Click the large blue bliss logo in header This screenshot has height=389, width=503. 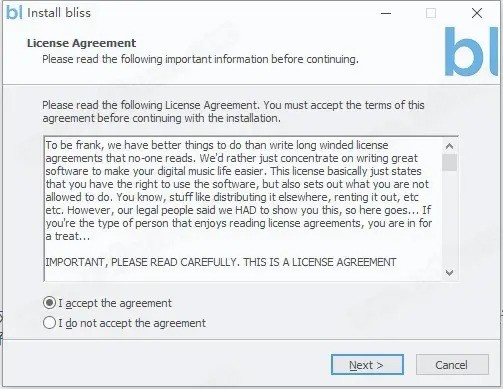(471, 52)
